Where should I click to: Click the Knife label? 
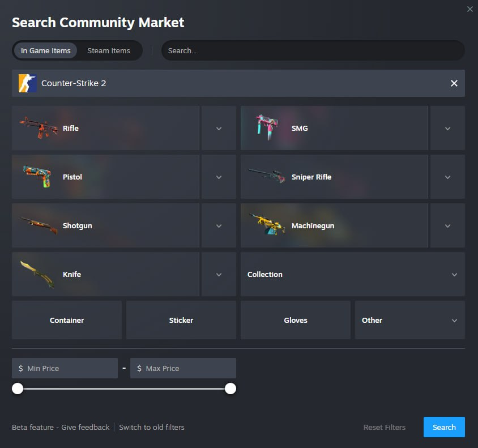tap(72, 274)
